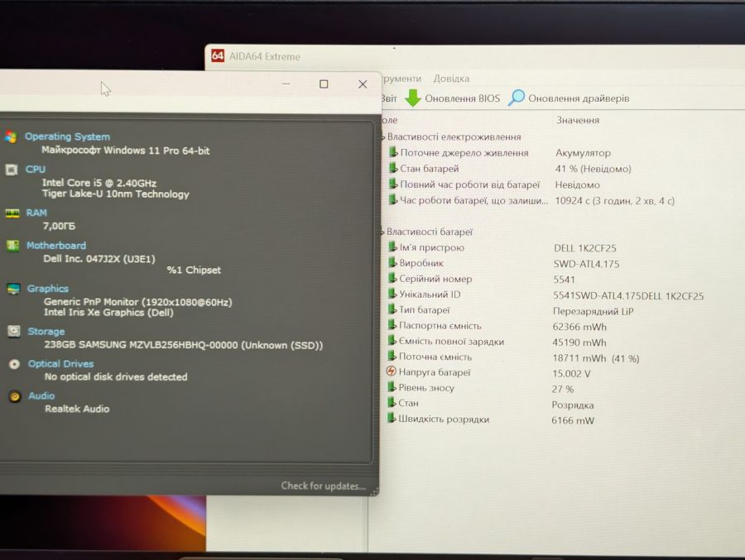Viewport: 745px width, 560px height.
Task: Open the Довідка menu in AIDA64
Action: point(451,79)
